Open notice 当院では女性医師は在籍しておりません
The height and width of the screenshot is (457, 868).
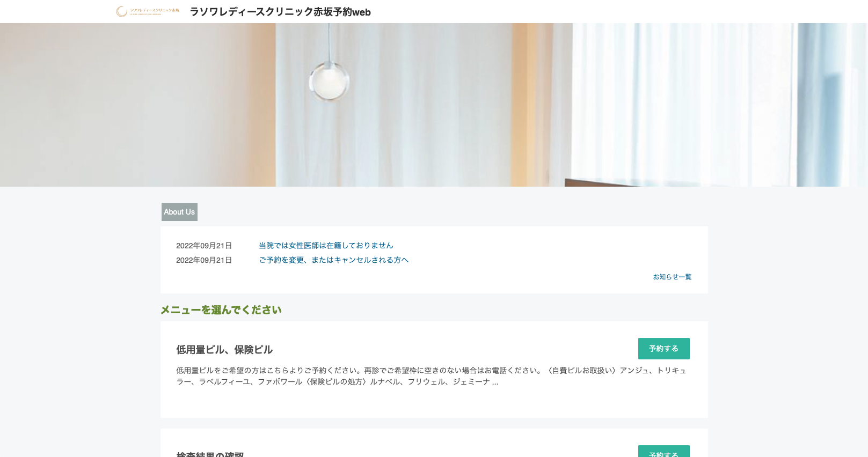click(326, 245)
